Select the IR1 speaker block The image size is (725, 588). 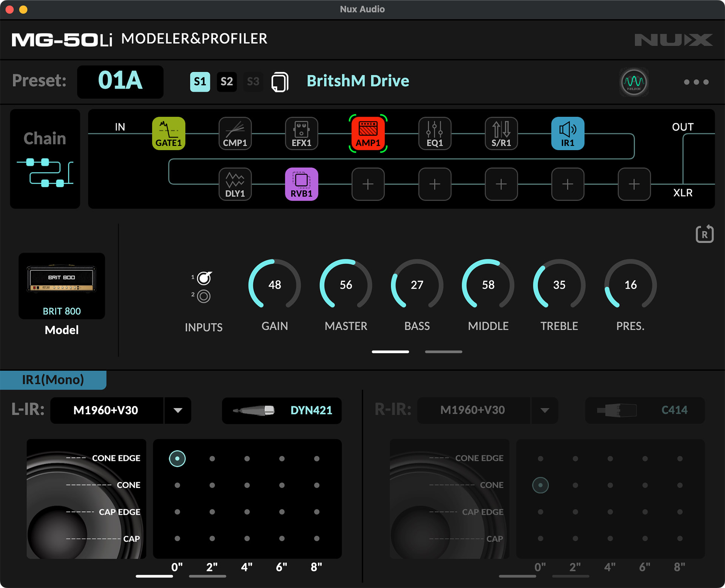(x=568, y=134)
